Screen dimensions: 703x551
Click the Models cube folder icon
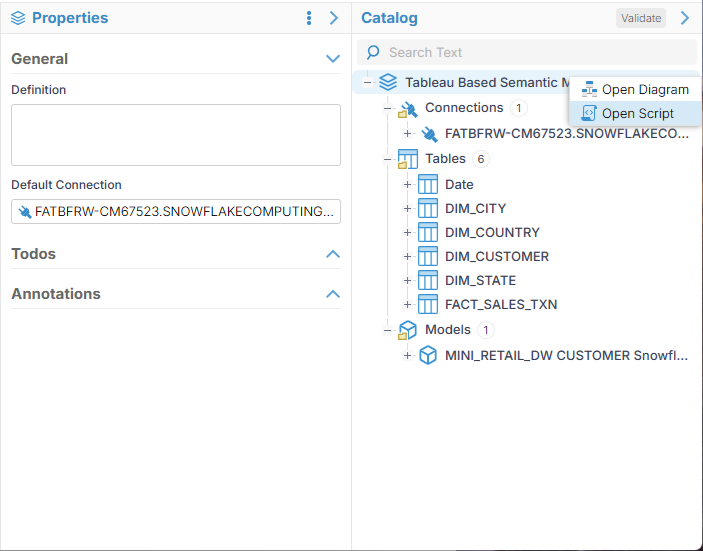tap(407, 330)
